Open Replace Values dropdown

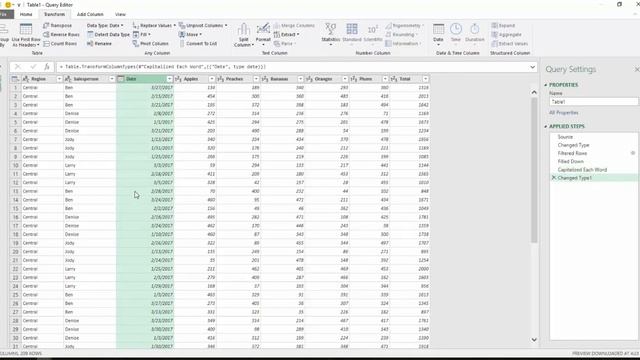click(154, 26)
